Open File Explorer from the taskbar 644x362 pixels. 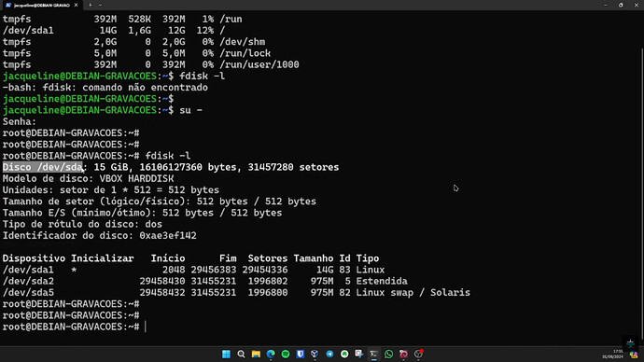(256, 355)
